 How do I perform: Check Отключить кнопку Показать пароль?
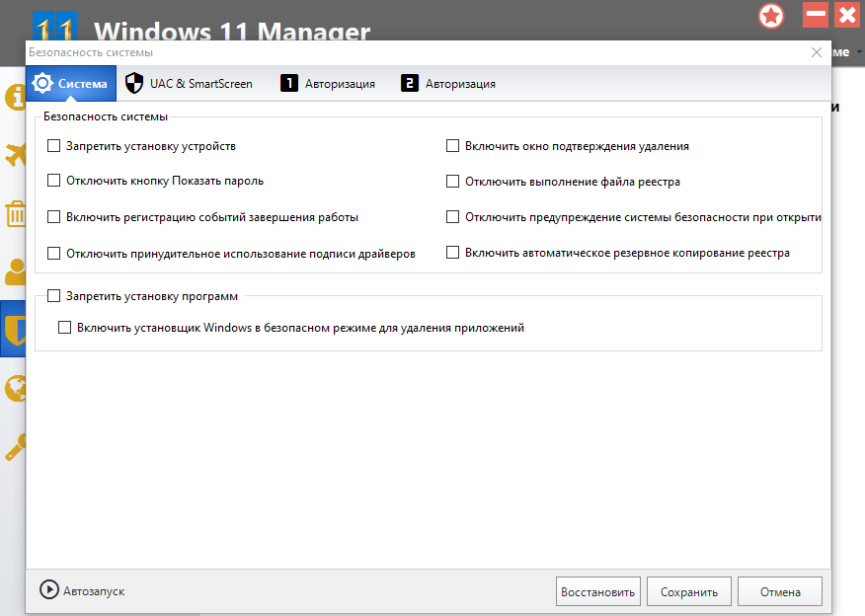pos(53,181)
